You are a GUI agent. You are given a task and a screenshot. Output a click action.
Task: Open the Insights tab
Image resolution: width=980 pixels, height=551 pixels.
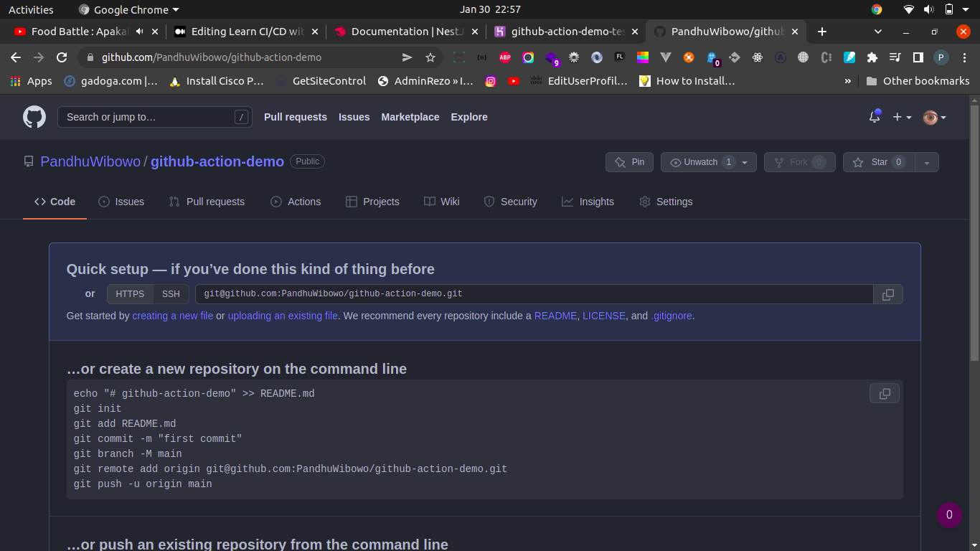[588, 202]
